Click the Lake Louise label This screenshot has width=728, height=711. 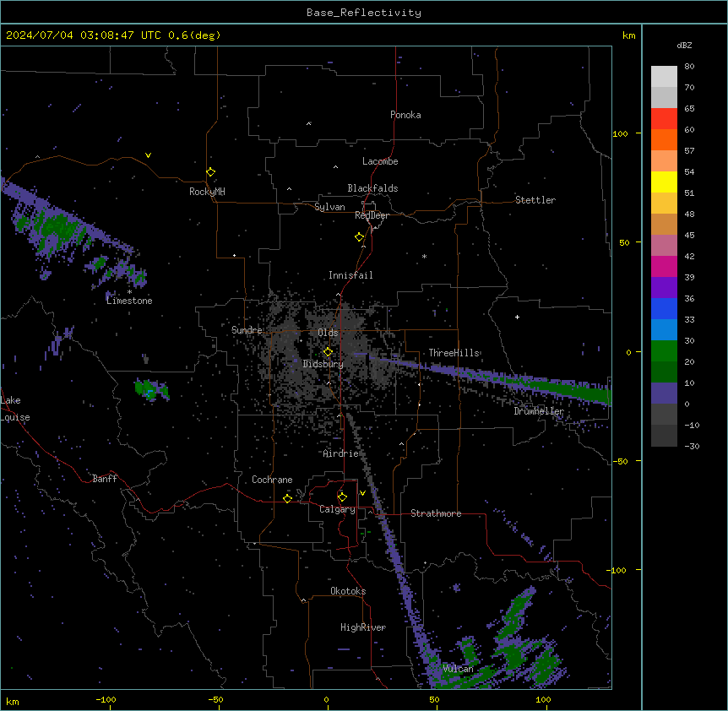coord(15,409)
